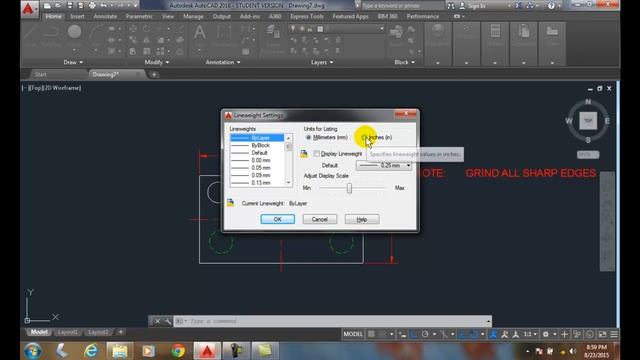640x360 pixels.
Task: Toggle polar tracking in the status bar
Action: coord(425,334)
